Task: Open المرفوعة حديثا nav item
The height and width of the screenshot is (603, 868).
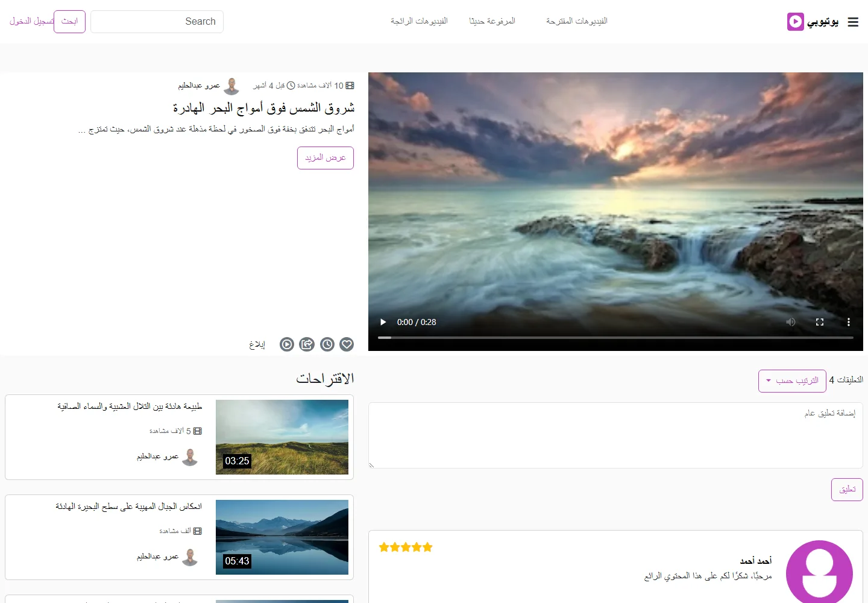Action: (492, 21)
